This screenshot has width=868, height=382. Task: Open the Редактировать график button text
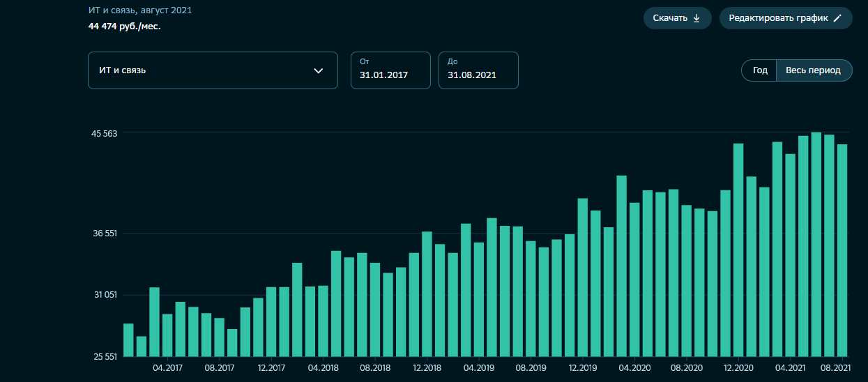[778, 18]
